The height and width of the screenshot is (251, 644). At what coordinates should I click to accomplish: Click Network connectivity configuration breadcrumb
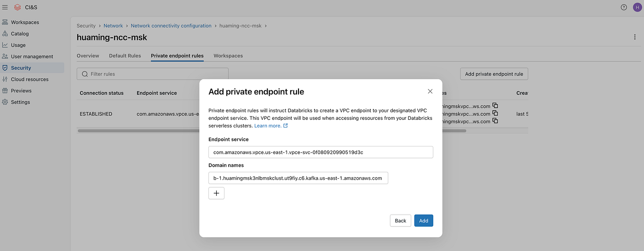click(171, 26)
